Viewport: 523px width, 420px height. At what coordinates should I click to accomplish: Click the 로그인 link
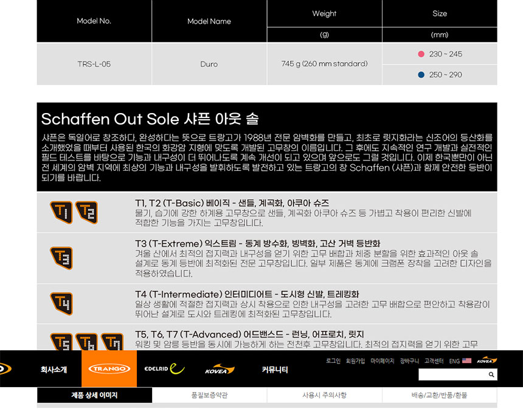333,361
